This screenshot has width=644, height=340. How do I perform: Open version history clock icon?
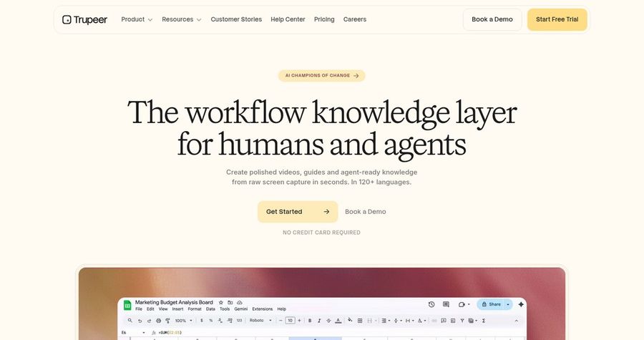431,304
